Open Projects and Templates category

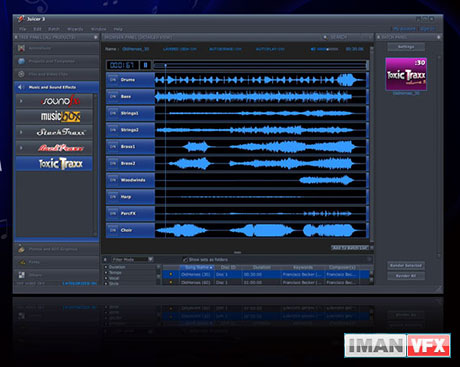[57, 61]
